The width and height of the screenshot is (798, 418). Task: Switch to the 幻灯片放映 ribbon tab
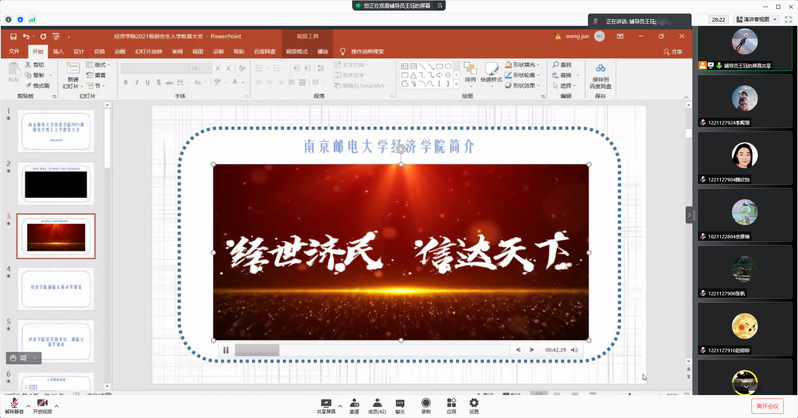145,50
